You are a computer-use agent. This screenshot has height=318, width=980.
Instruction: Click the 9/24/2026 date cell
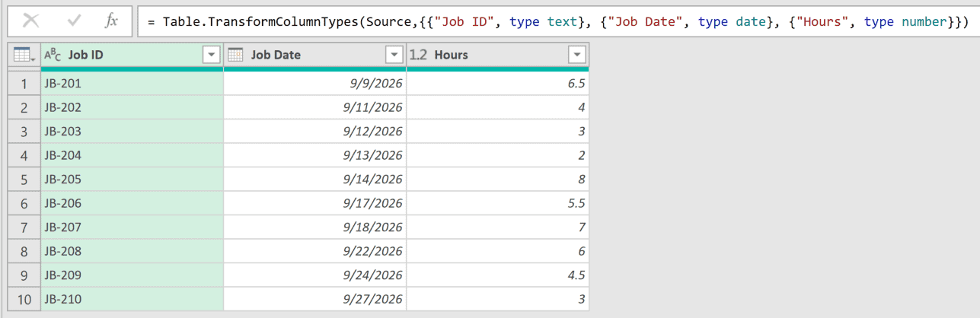pos(314,275)
